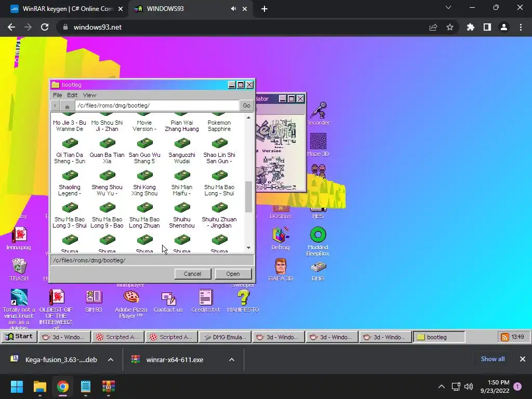Click the scroll-down arrow in file list
This screenshot has height=399, width=532.
248,248
